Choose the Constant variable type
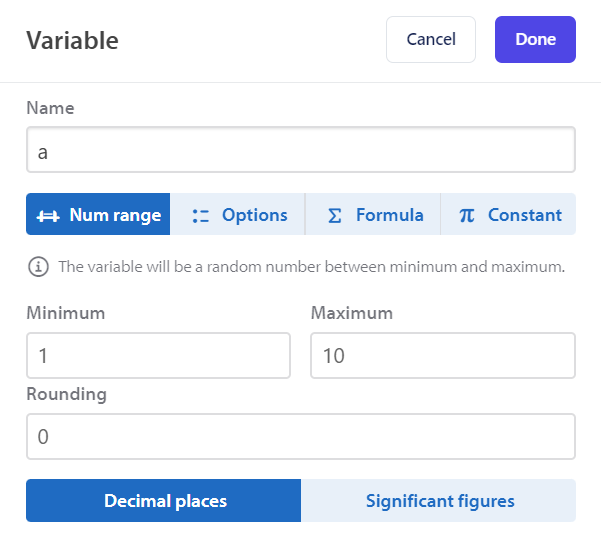The height and width of the screenshot is (548, 601). click(x=508, y=214)
